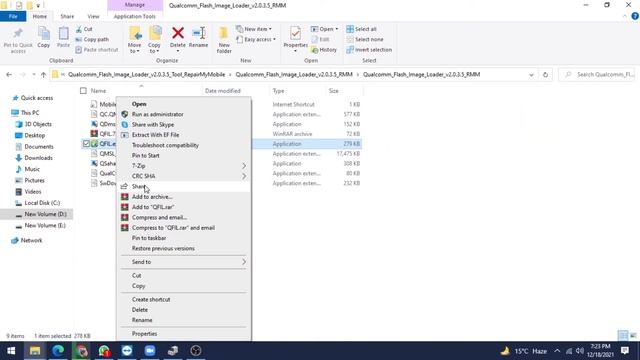Open the Application Tools tab
Screen dimensions: 640x360
point(135,16)
